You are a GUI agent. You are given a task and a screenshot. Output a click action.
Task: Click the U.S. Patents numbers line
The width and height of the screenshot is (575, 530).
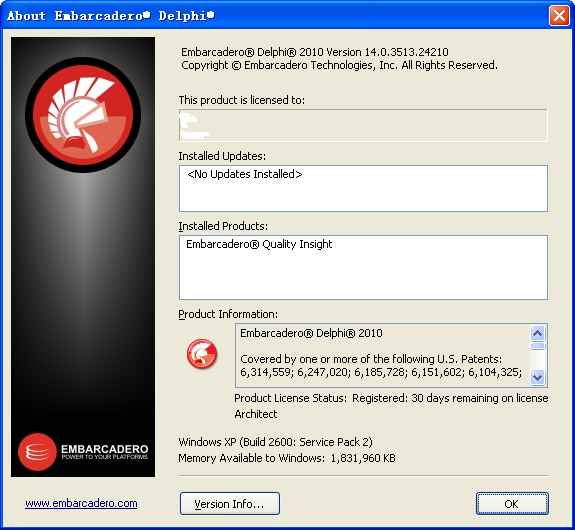coord(381,372)
